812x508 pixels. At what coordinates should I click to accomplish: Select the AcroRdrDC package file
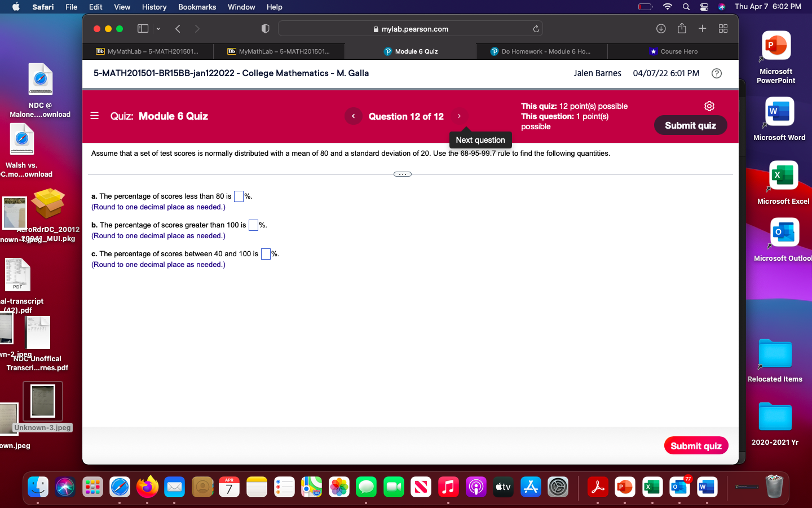(48, 204)
